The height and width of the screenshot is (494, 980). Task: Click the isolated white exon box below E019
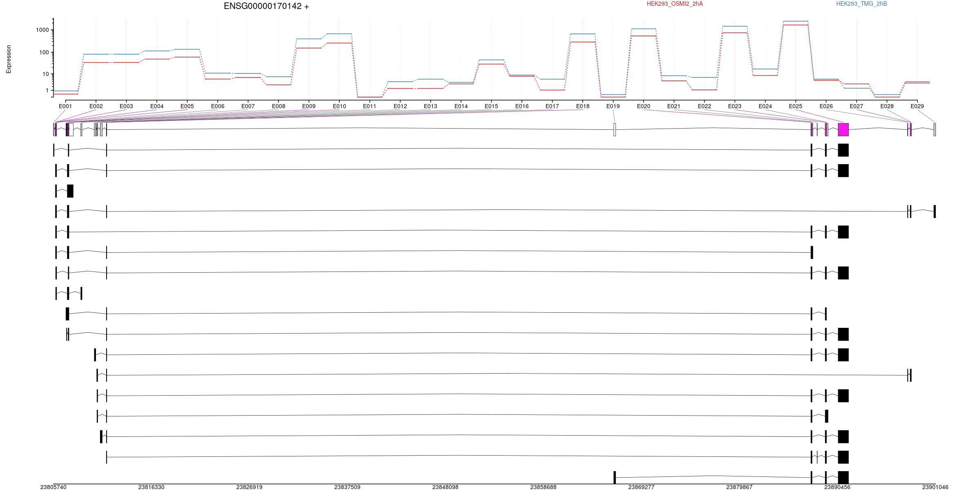point(615,129)
